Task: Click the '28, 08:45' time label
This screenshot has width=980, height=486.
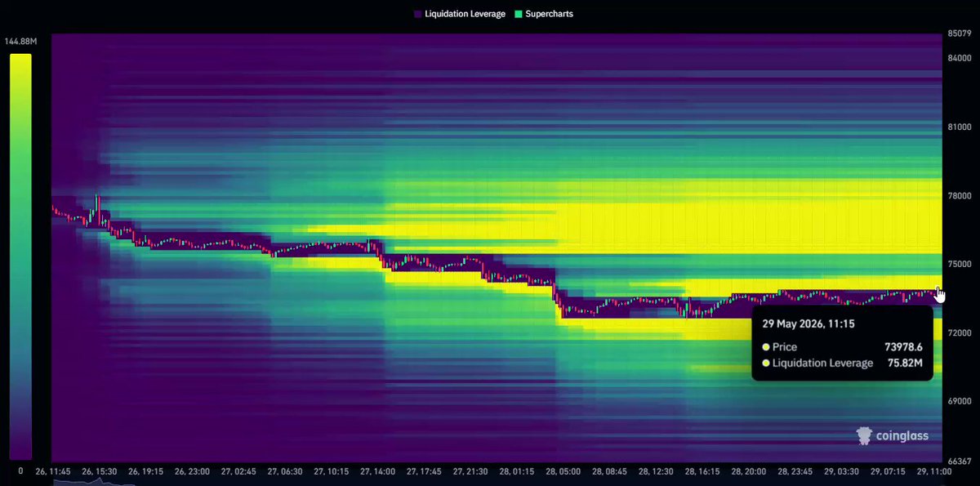Action: click(611, 471)
